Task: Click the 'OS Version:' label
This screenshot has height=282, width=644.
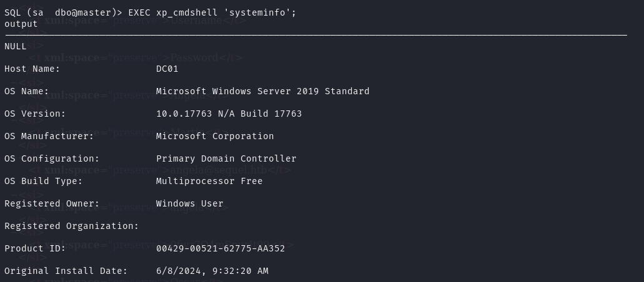Action: tap(34, 114)
